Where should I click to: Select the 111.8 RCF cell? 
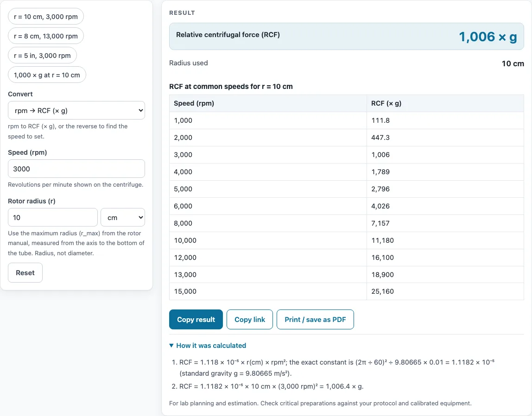[x=445, y=120]
